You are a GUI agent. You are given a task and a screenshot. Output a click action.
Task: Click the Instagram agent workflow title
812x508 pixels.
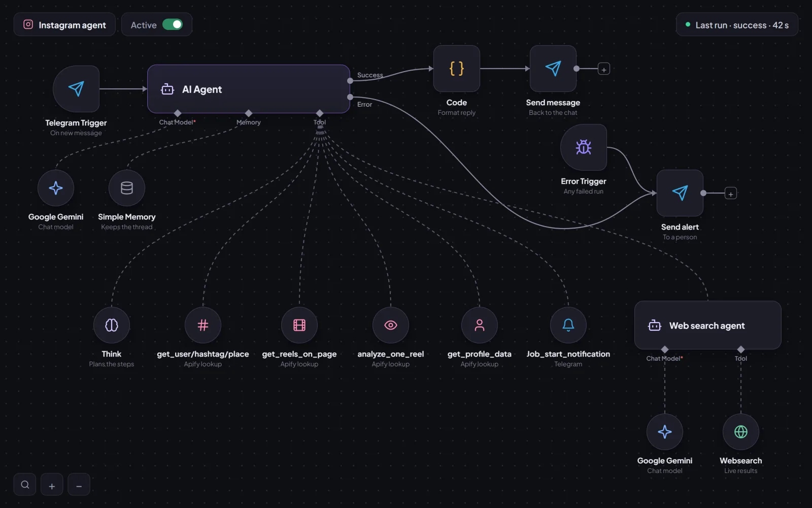72,25
